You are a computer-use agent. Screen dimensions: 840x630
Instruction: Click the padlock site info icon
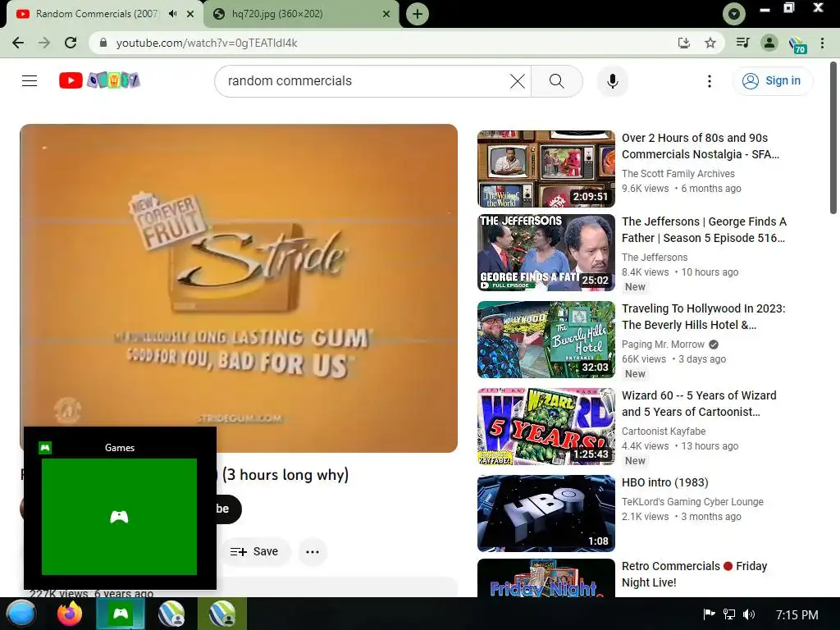tap(103, 43)
